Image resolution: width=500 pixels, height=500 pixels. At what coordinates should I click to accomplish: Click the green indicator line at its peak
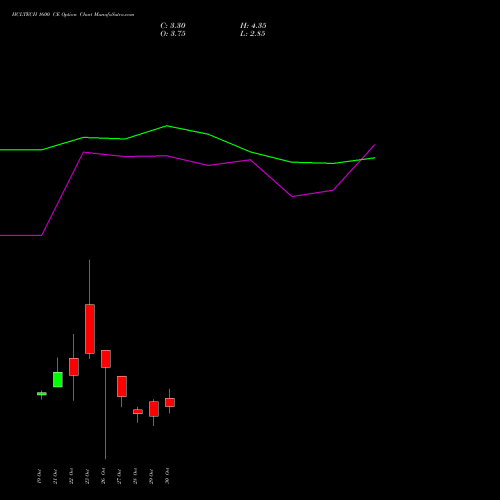click(x=167, y=126)
